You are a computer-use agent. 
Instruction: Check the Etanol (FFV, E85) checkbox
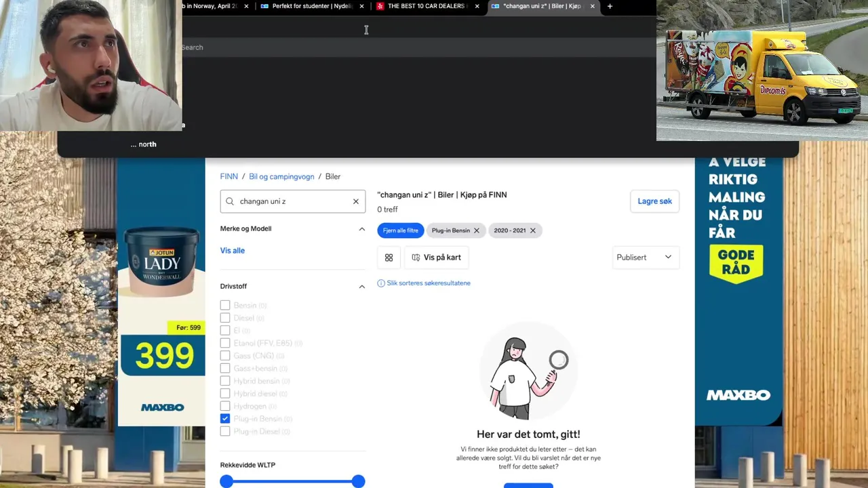point(225,343)
